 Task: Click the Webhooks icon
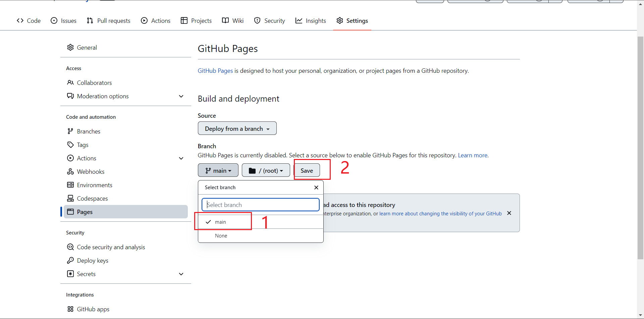pos(70,171)
